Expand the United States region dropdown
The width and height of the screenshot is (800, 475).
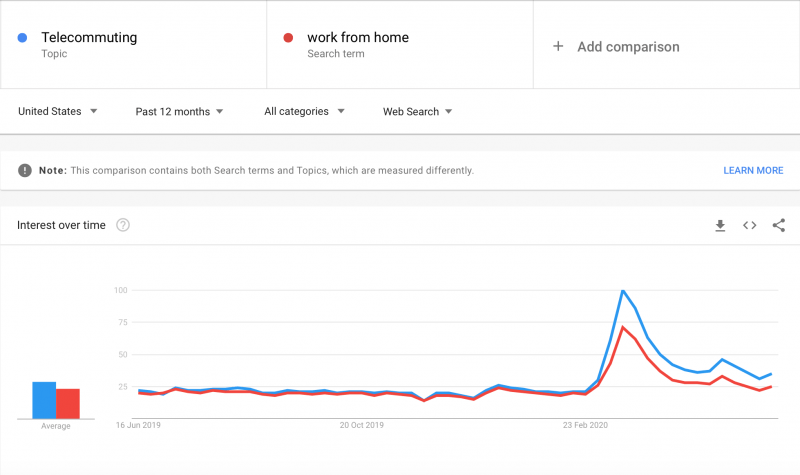58,111
